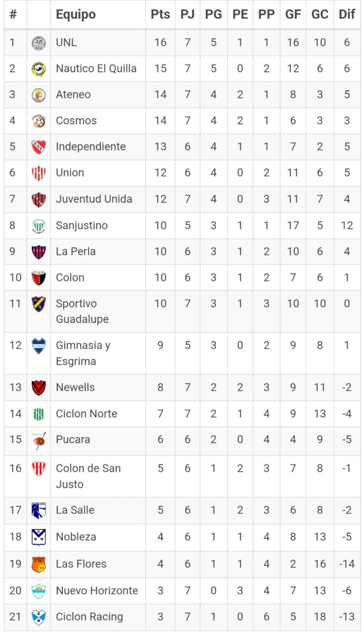Click the Pts column header

(x=160, y=14)
